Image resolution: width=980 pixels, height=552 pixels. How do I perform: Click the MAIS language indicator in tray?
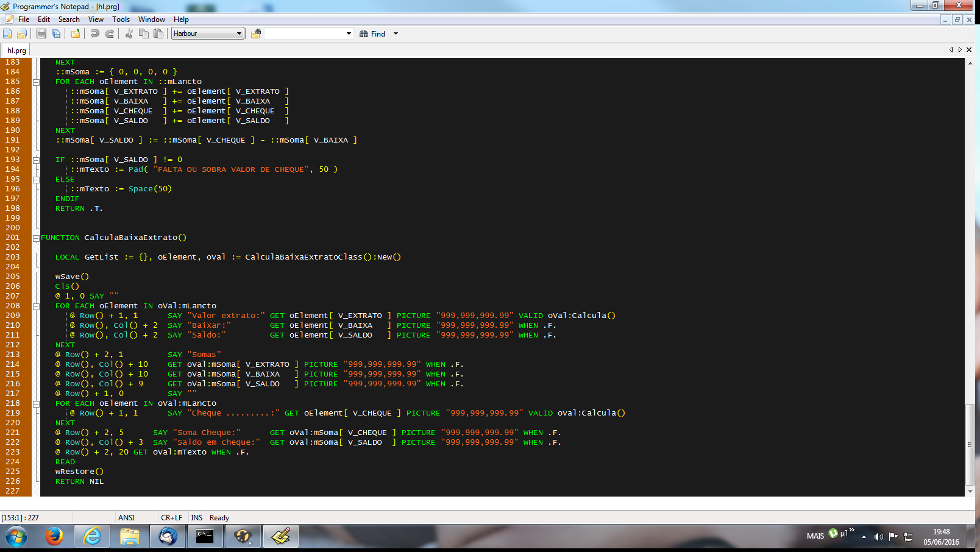815,536
